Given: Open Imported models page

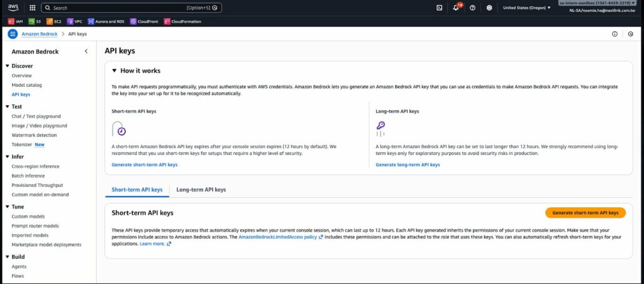Looking at the screenshot, I should coord(30,236).
